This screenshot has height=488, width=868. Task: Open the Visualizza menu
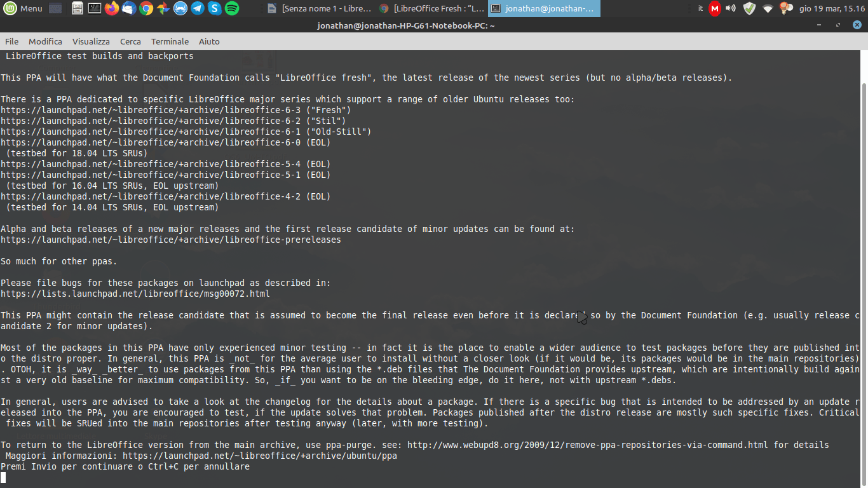pyautogui.click(x=91, y=41)
